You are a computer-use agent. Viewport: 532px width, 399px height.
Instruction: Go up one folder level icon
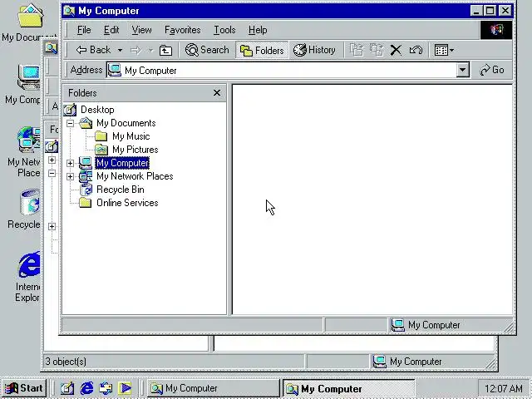click(x=165, y=51)
